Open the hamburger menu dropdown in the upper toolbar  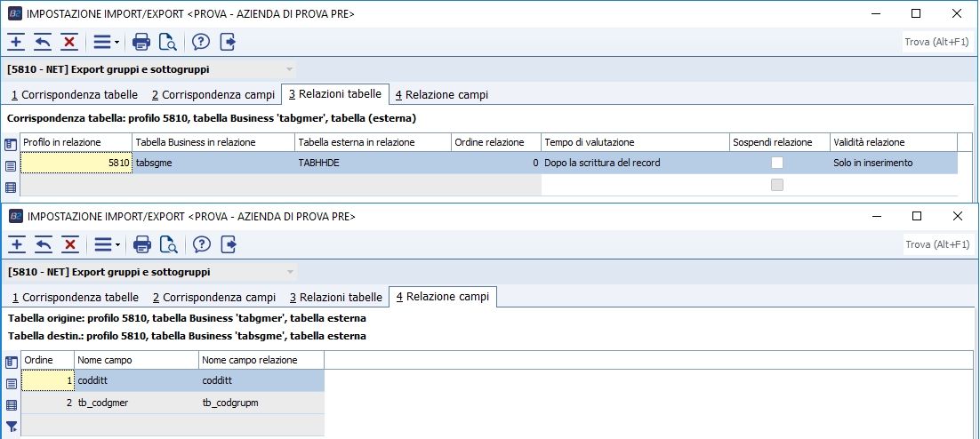click(106, 42)
